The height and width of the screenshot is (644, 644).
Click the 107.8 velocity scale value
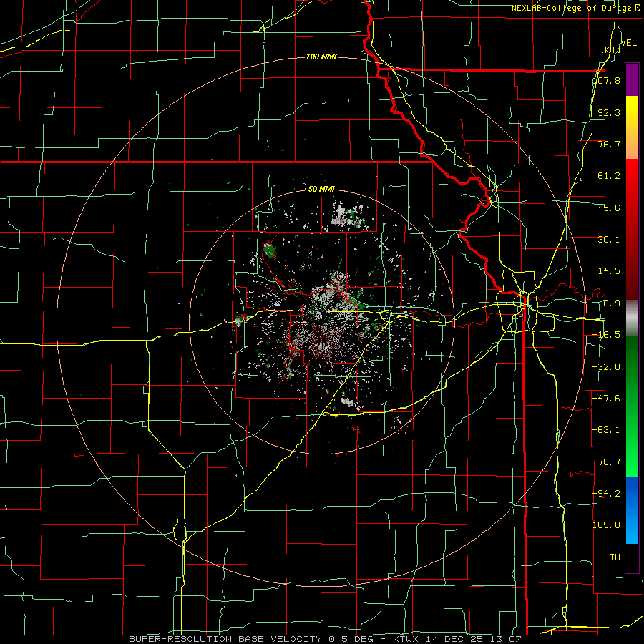607,80
